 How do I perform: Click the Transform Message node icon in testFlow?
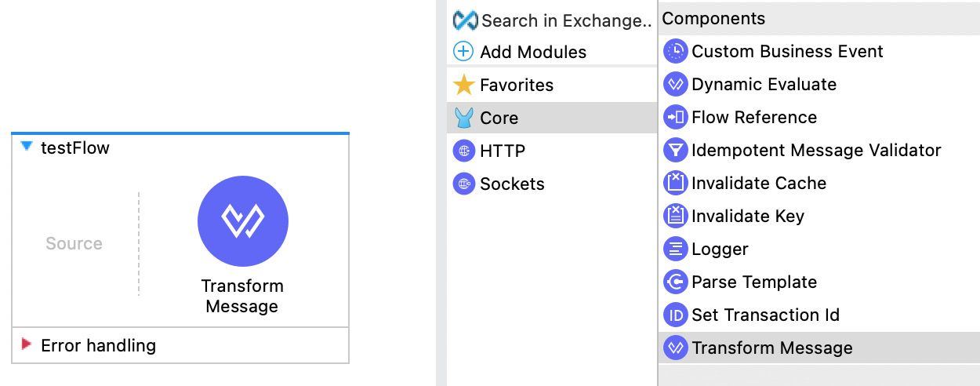tap(243, 221)
